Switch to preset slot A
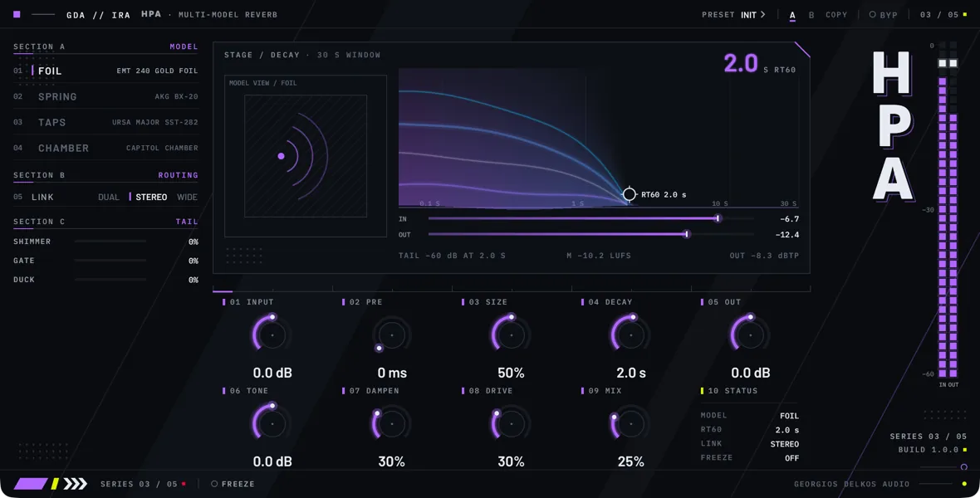This screenshot has height=498, width=980. (792, 15)
